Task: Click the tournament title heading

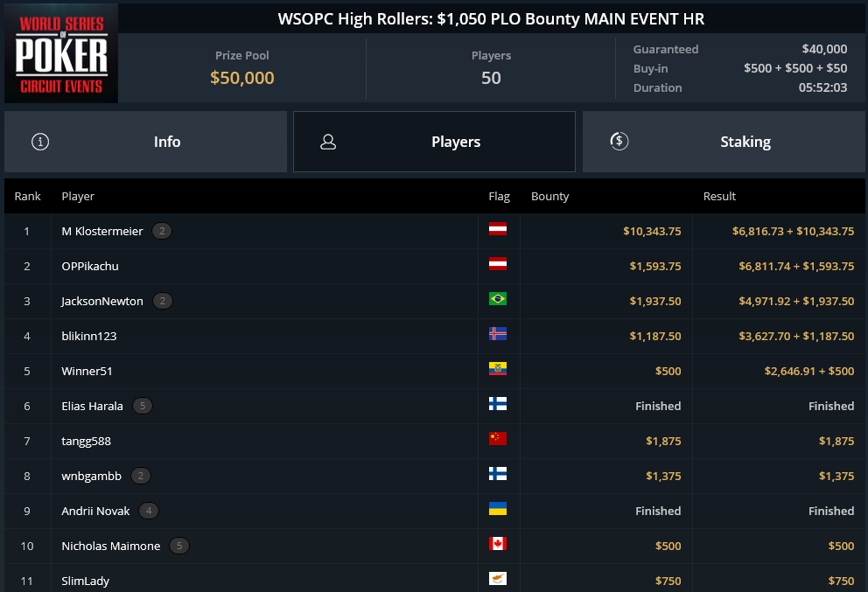Action: coord(491,19)
